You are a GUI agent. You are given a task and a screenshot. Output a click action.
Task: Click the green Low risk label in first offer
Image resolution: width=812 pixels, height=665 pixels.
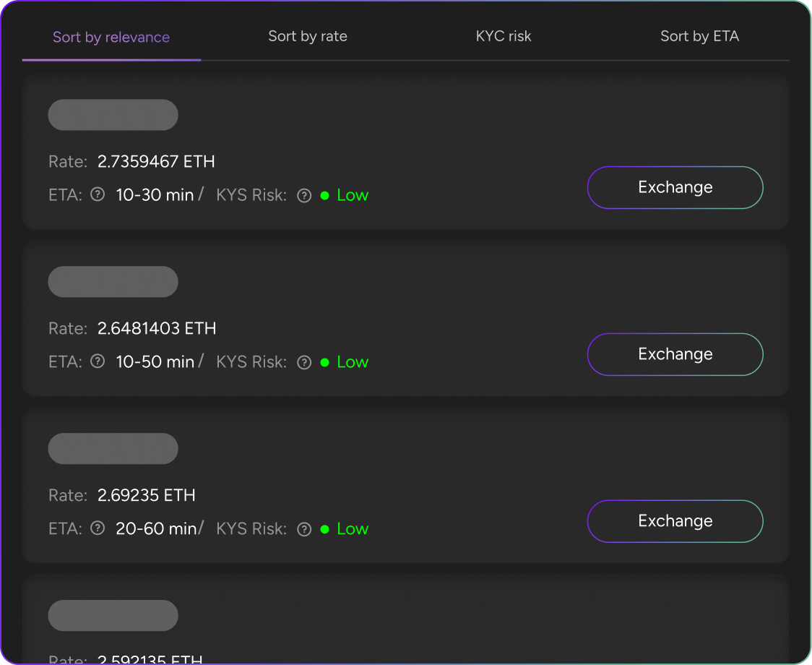(x=353, y=195)
